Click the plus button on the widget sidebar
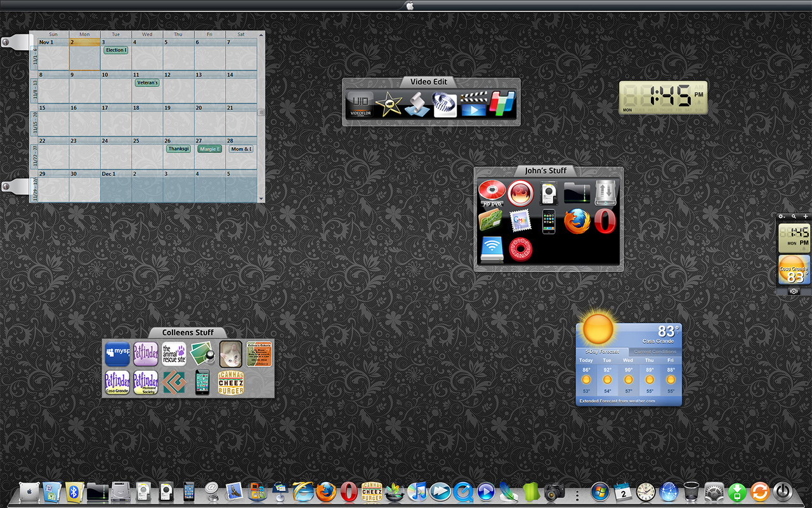 [806, 217]
